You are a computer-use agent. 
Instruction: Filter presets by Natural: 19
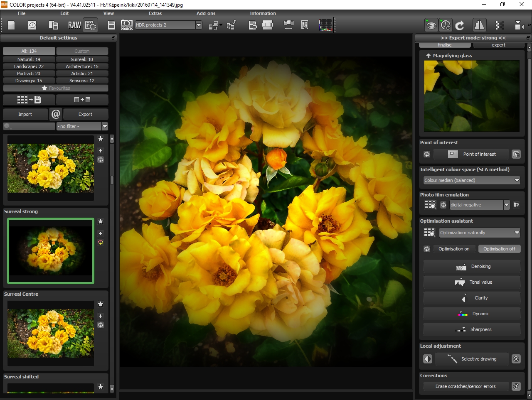(29, 59)
